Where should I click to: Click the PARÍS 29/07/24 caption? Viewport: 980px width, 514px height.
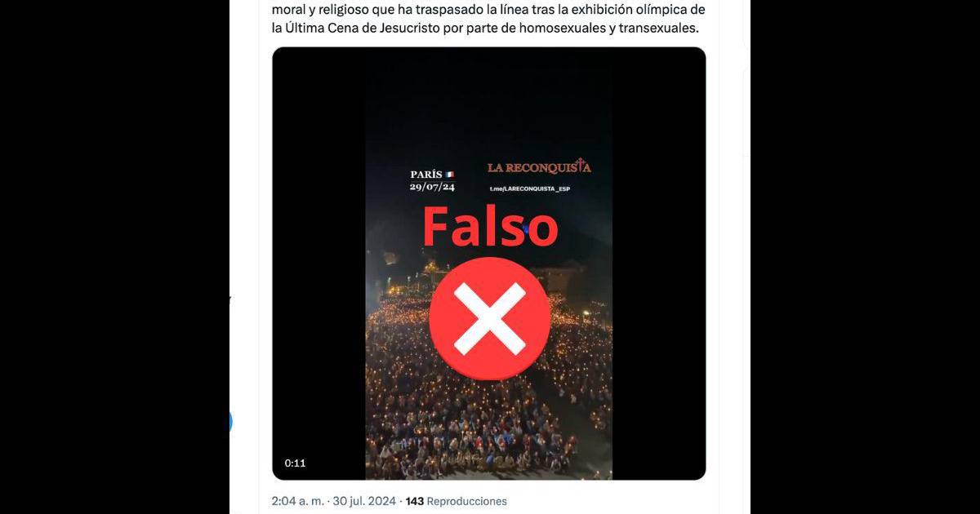tap(432, 180)
